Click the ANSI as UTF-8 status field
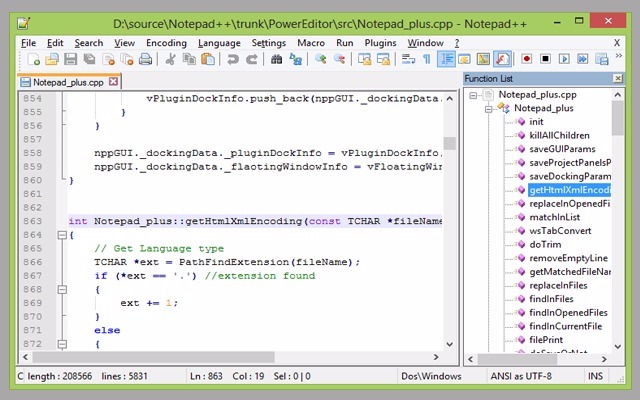The width and height of the screenshot is (640, 400). click(521, 376)
